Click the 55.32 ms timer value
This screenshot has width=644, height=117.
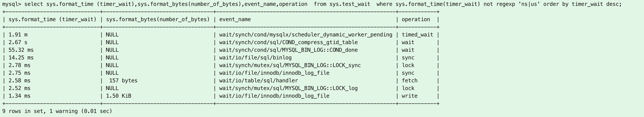(21, 50)
